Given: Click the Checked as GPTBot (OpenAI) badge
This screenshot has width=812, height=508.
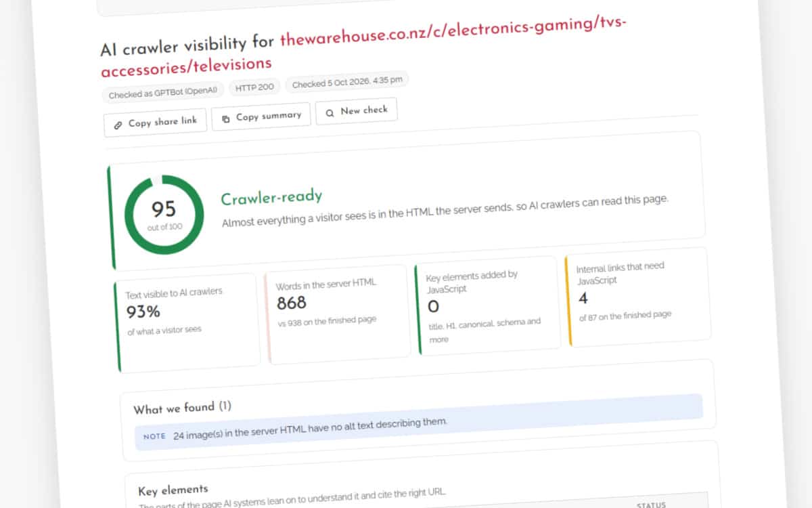Looking at the screenshot, I should coord(163,93).
